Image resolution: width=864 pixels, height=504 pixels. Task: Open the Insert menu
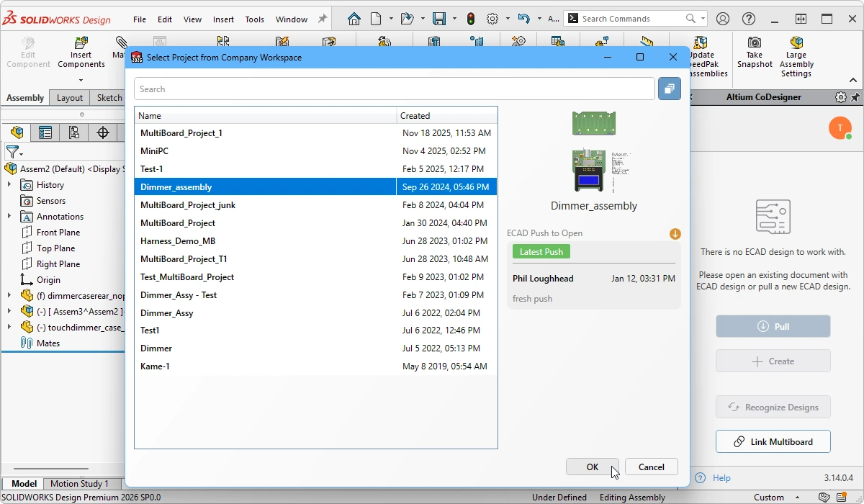click(223, 19)
